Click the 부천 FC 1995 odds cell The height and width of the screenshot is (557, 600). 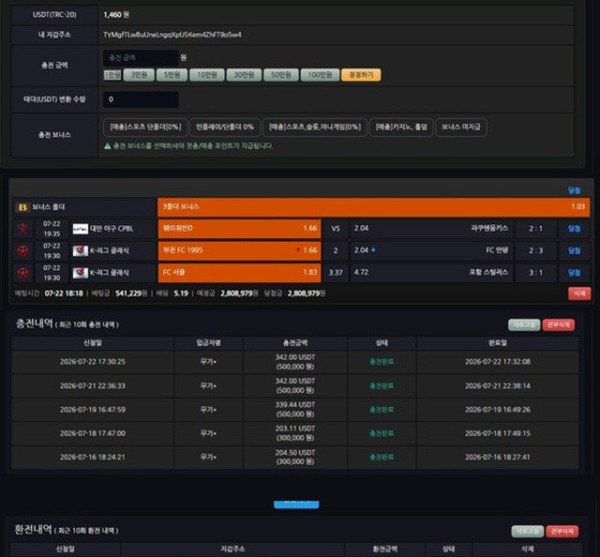tap(239, 251)
